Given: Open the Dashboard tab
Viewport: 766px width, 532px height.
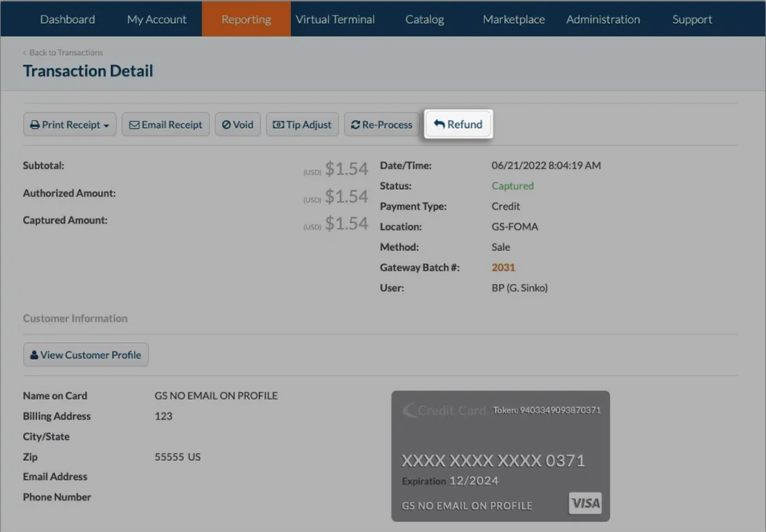Looking at the screenshot, I should point(67,19).
